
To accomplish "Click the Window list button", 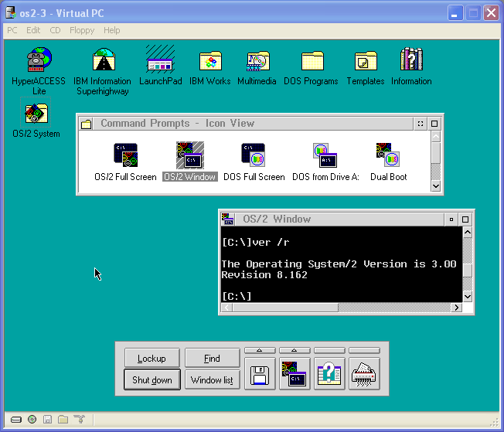I will coord(212,379).
